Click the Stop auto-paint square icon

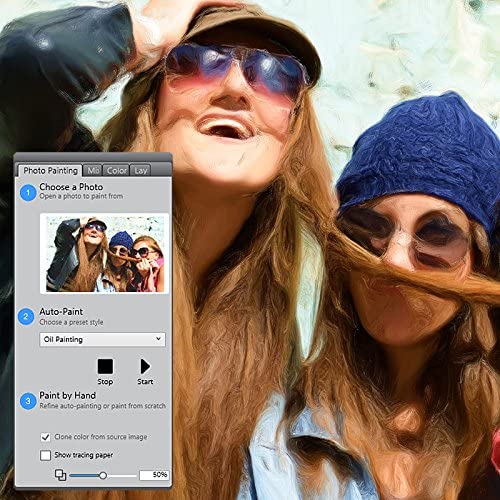point(105,366)
